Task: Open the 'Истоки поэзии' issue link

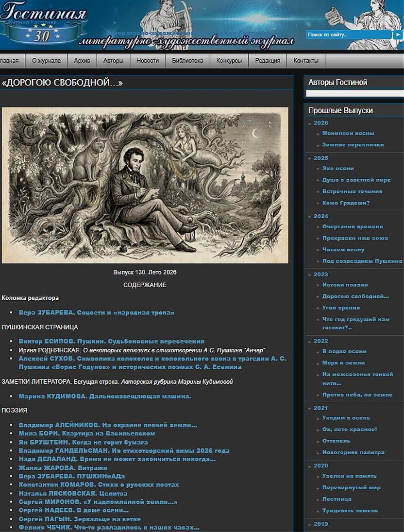Action: tap(345, 285)
